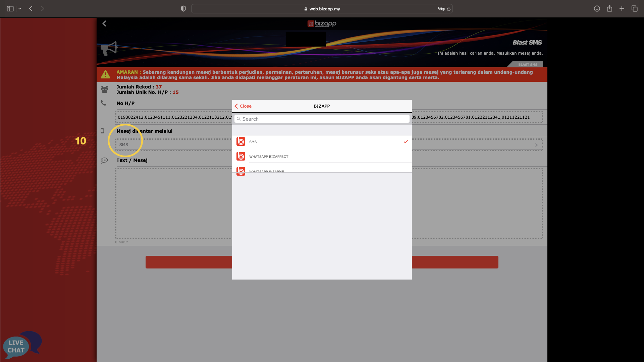This screenshot has height=362, width=644.
Task: Click the No H/P phone numbers field
Action: (329, 117)
